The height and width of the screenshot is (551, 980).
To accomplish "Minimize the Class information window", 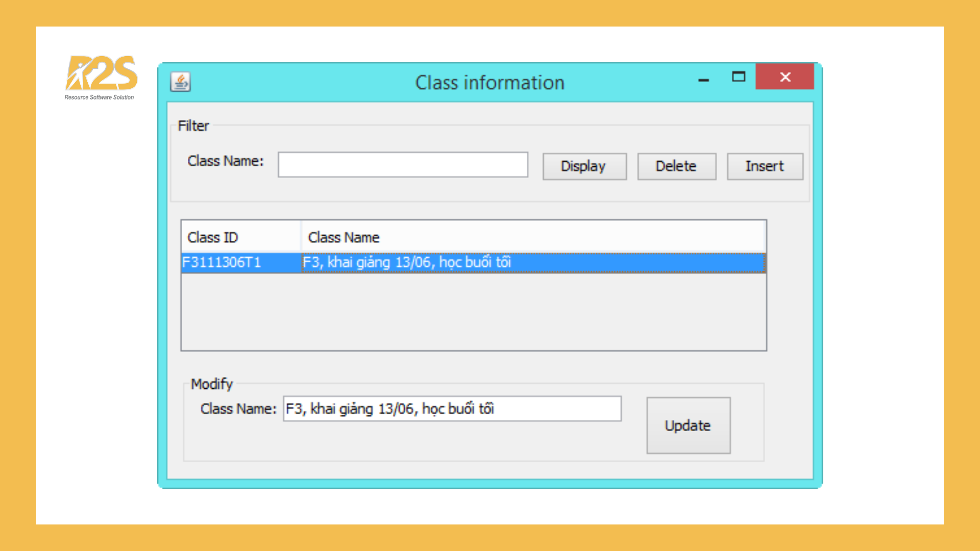I will (x=703, y=79).
